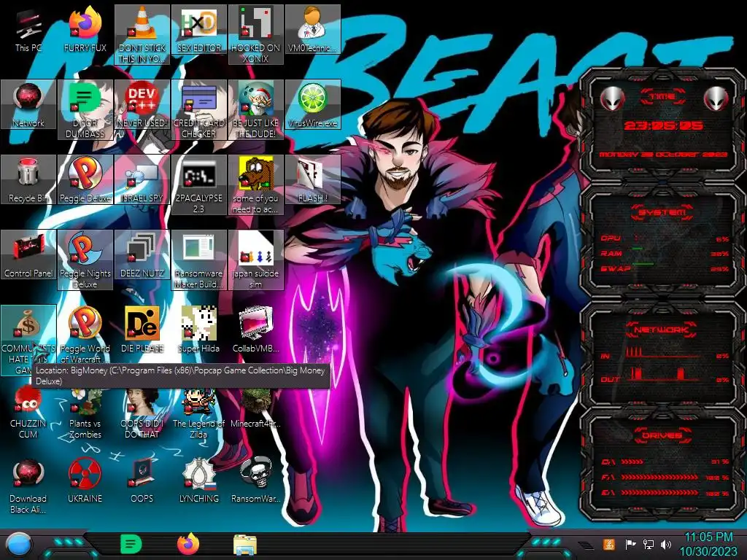
Task: Select the ISRAEL SPY icon
Action: (x=142, y=179)
